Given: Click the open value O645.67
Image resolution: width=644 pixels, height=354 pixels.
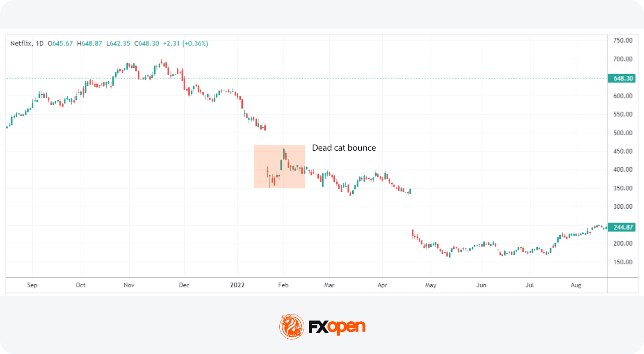Looking at the screenshot, I should click(x=60, y=43).
